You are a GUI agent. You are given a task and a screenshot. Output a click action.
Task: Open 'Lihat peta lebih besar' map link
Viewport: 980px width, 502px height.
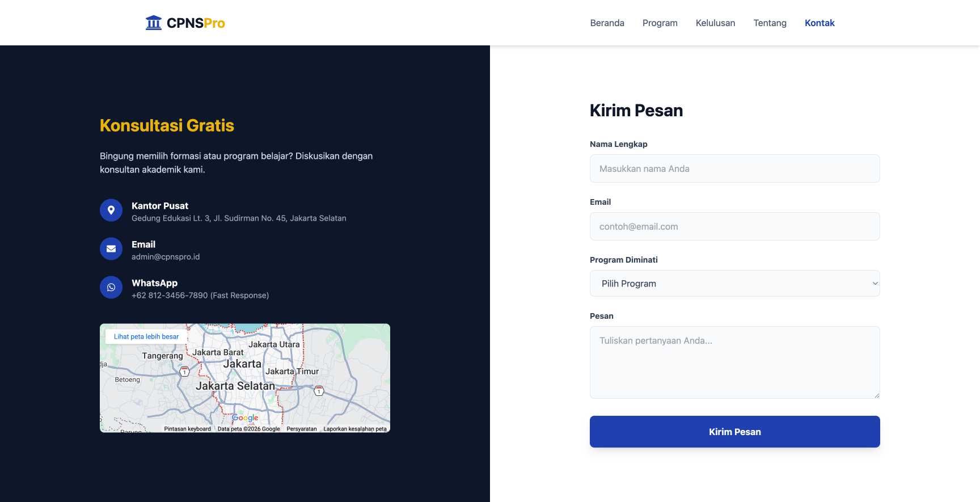[146, 336]
